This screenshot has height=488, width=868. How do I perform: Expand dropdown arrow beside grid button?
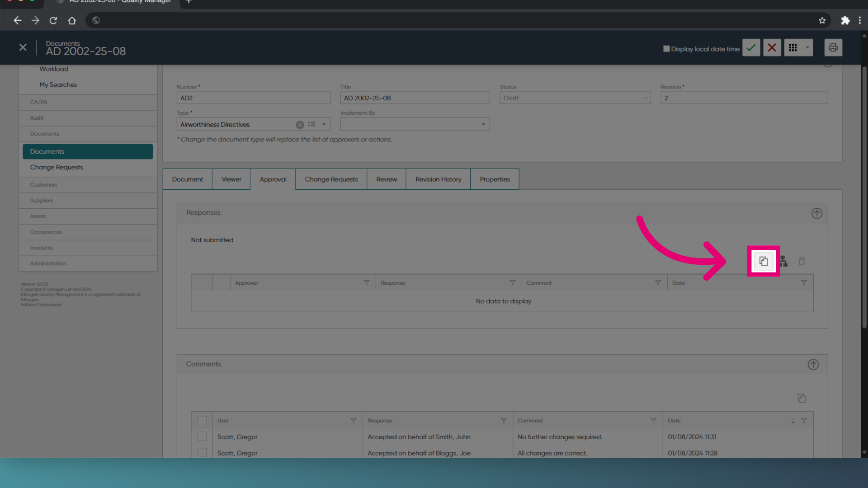click(x=807, y=47)
